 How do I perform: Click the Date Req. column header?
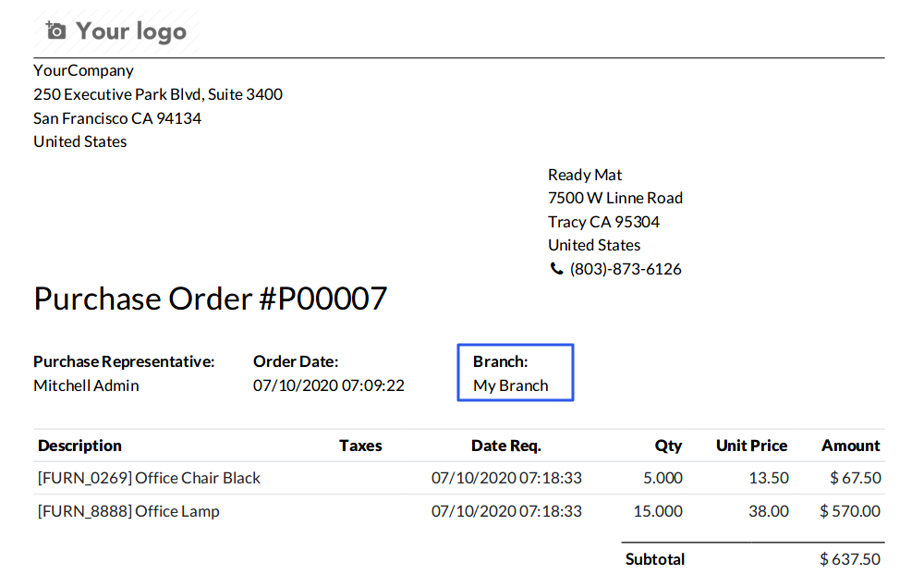(505, 446)
